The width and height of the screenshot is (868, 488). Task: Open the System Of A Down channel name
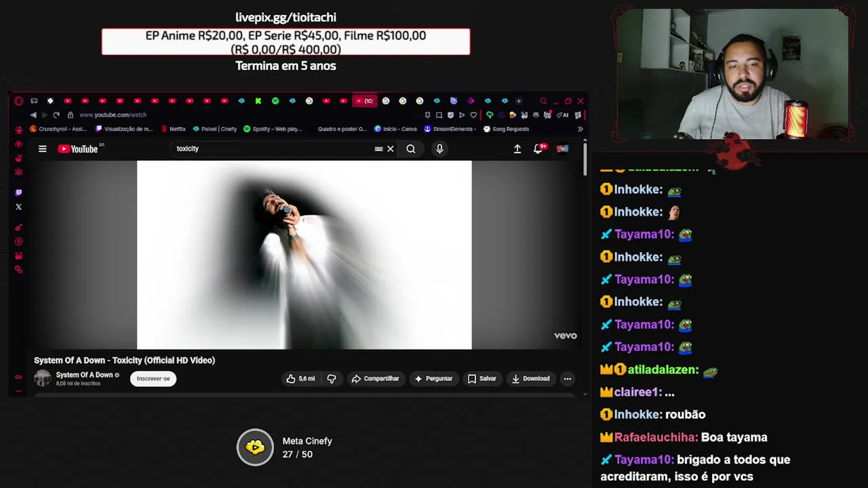(x=84, y=375)
